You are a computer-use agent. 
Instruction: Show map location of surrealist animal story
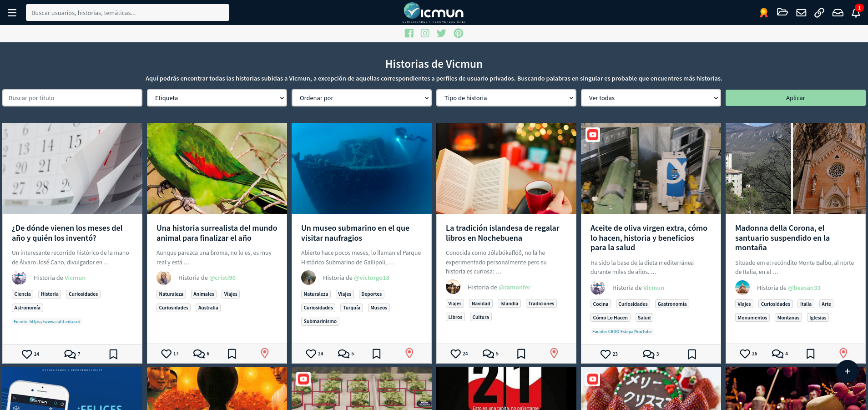click(x=265, y=353)
